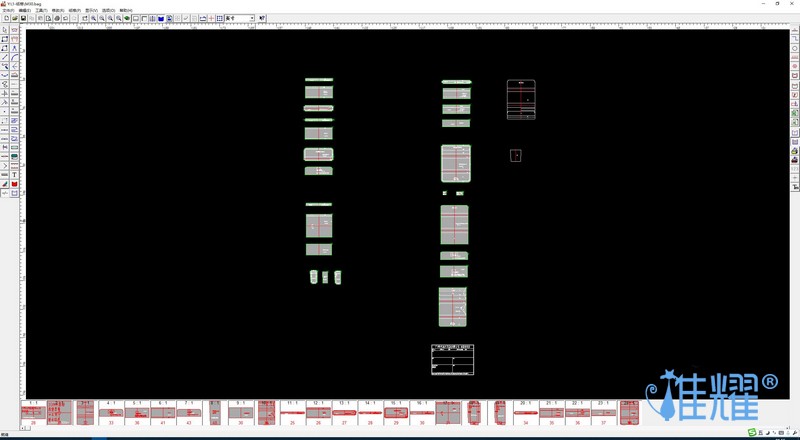Toggle the grid display icon in toolbar

(220, 18)
